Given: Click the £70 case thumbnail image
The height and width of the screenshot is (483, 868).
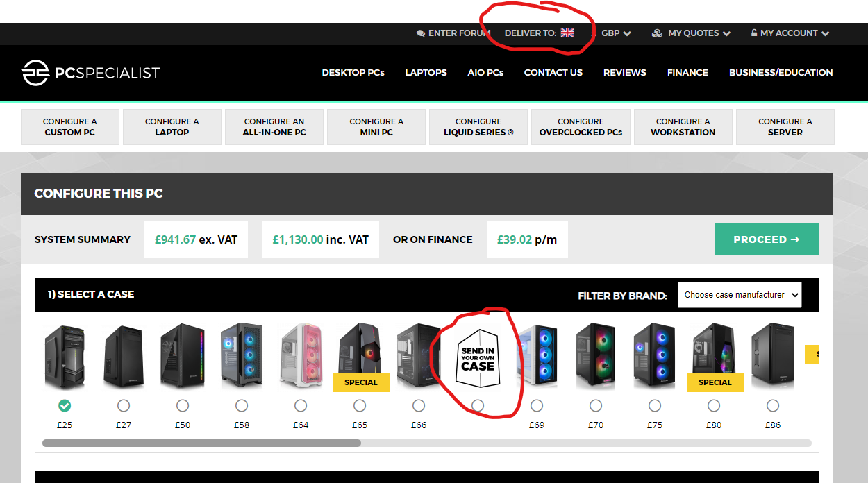Looking at the screenshot, I should 596,357.
